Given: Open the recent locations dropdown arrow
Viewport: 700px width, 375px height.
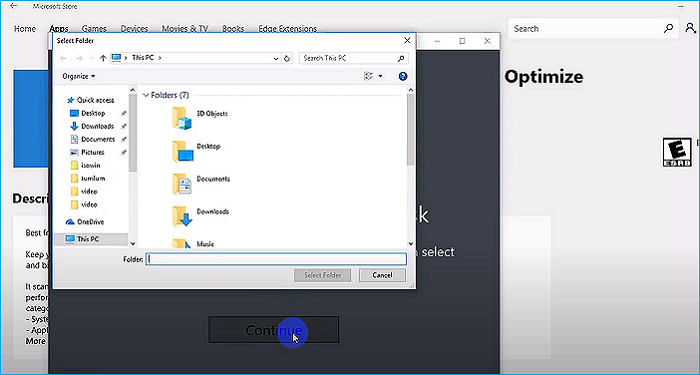Looking at the screenshot, I should point(92,58).
